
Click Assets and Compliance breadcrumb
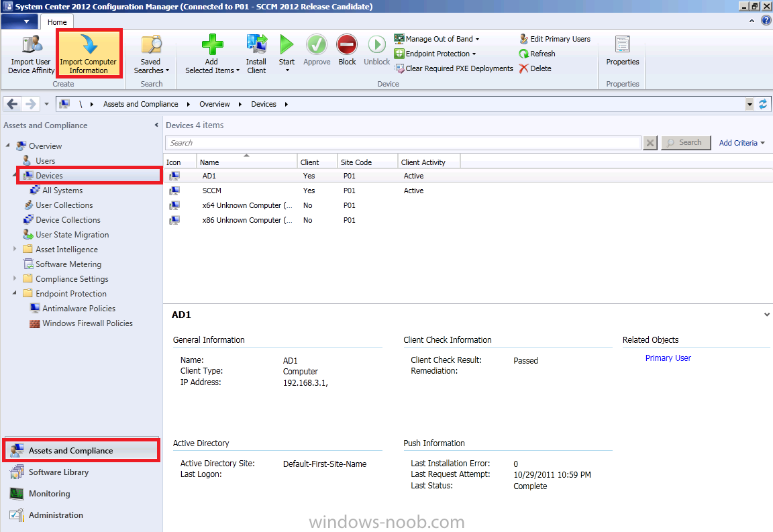pyautogui.click(x=140, y=104)
